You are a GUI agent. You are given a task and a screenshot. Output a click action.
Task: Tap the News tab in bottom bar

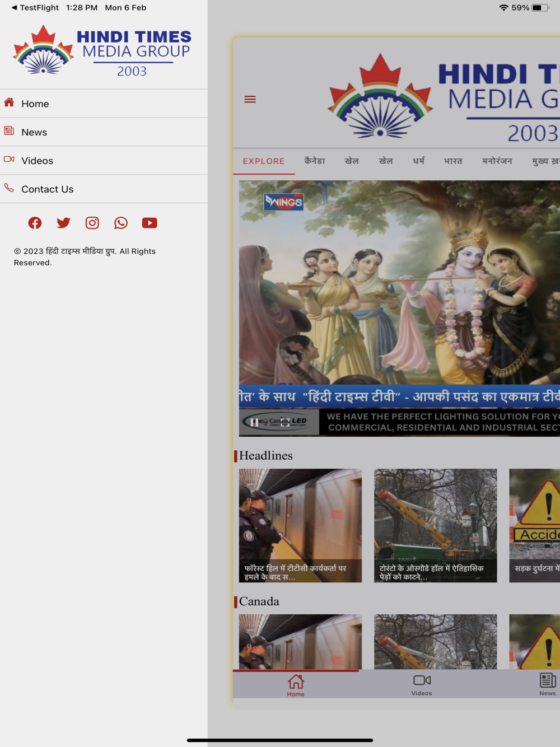547,685
